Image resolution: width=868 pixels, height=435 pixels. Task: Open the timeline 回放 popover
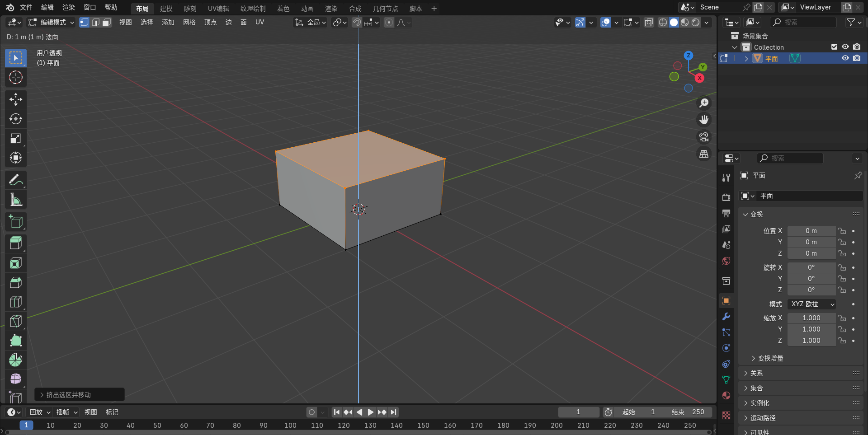coord(40,412)
